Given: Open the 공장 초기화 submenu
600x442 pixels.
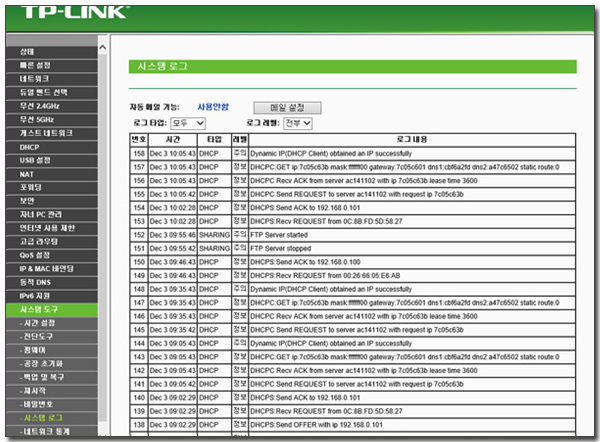Looking at the screenshot, I should (x=52, y=364).
